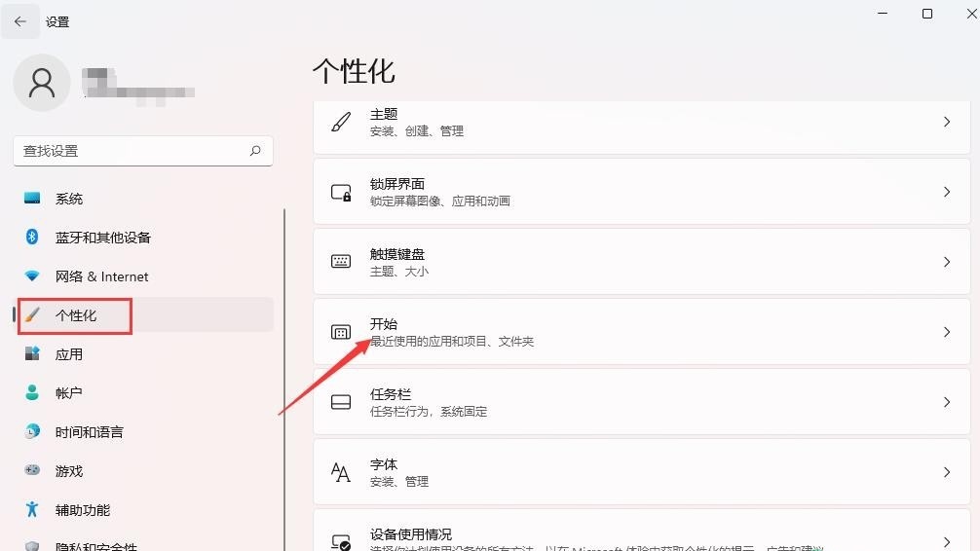980x551 pixels.
Task: Maximize the 设置 window
Action: (x=927, y=13)
